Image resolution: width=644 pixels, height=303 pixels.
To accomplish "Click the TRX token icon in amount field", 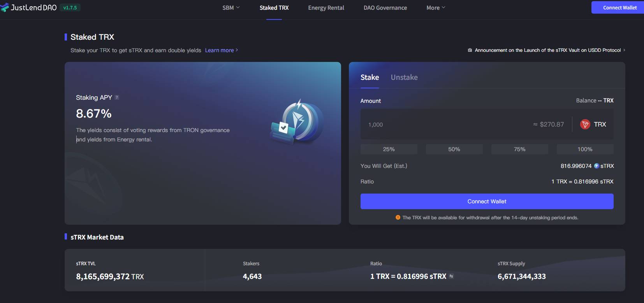I will coord(585,124).
